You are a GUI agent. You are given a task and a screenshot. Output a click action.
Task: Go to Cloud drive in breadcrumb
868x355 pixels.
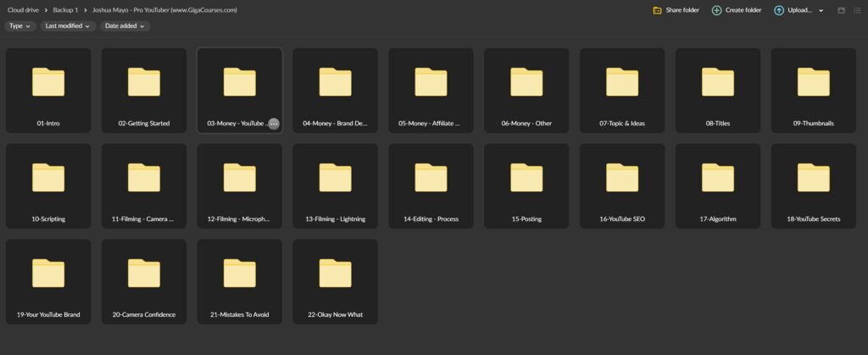[25, 10]
